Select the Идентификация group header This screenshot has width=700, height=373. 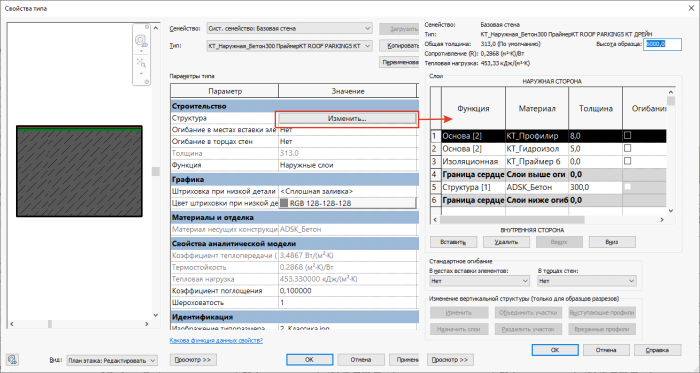pyautogui.click(x=294, y=317)
